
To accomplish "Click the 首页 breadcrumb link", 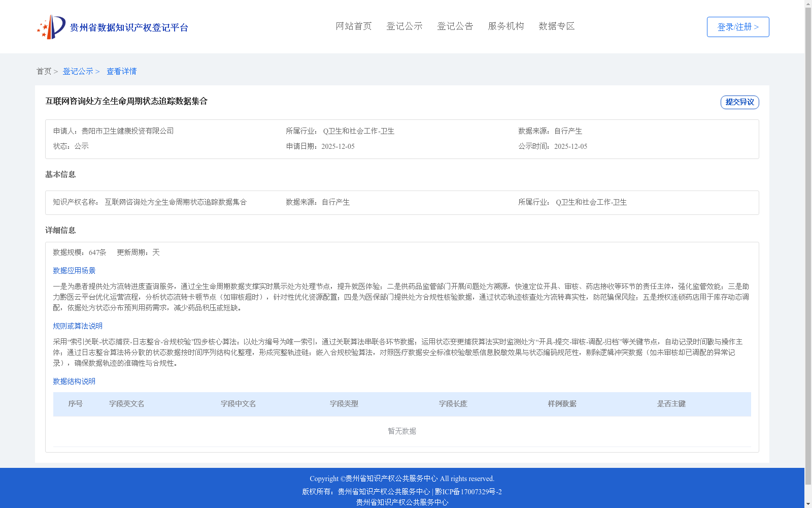I will (x=44, y=72).
